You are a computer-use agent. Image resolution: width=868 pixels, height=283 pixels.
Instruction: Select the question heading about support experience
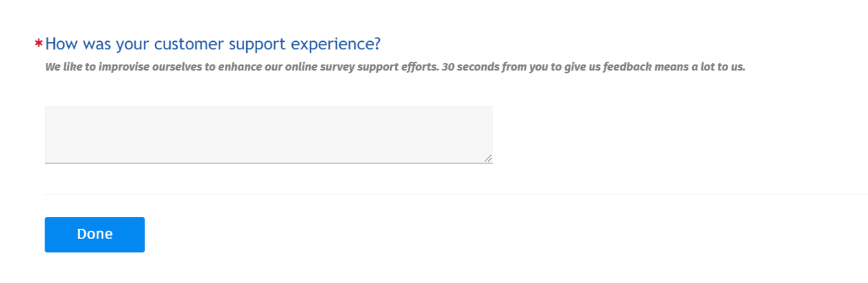(x=213, y=44)
